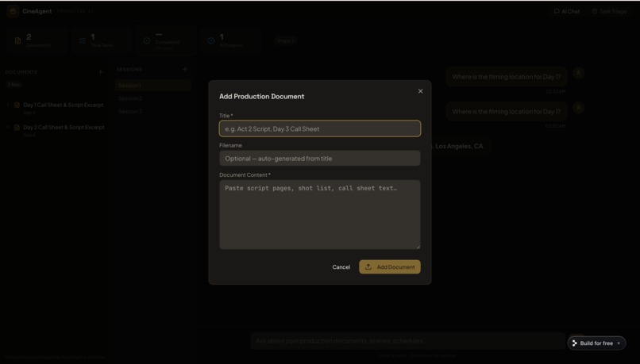Screen dimensions: 640x364
Task: Add a new document with plus icon
Action: [x=100, y=72]
